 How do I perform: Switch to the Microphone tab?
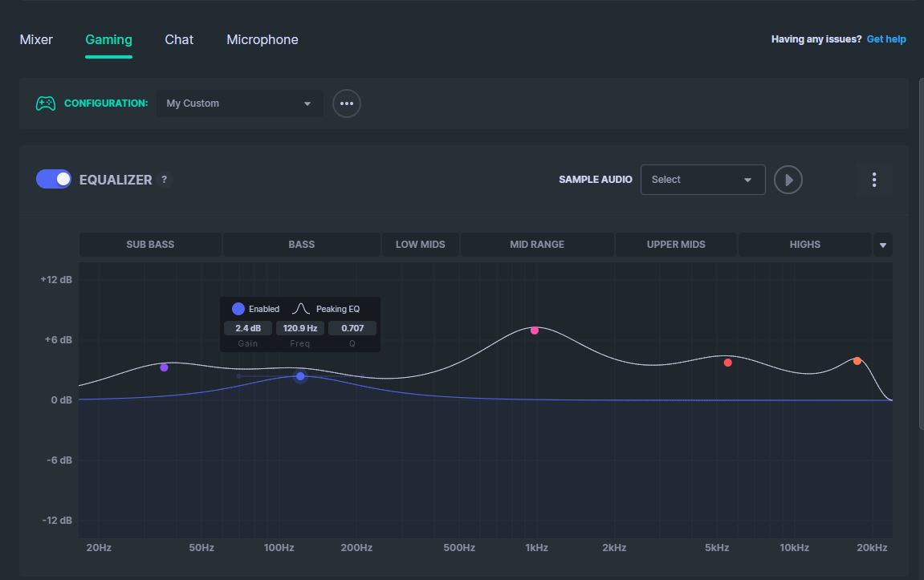[x=263, y=39]
